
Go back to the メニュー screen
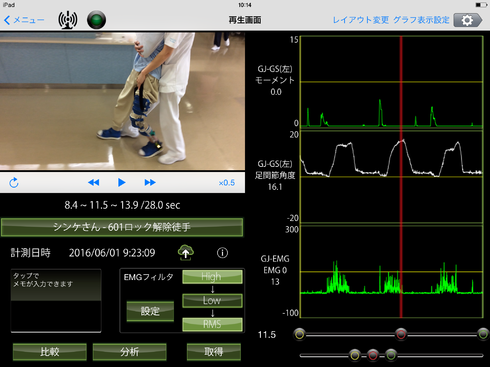pyautogui.click(x=24, y=20)
